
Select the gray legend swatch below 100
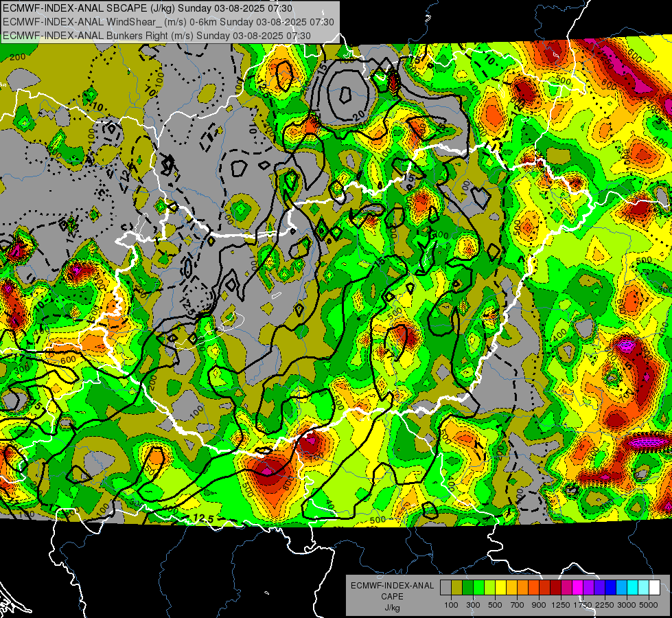[445, 588]
